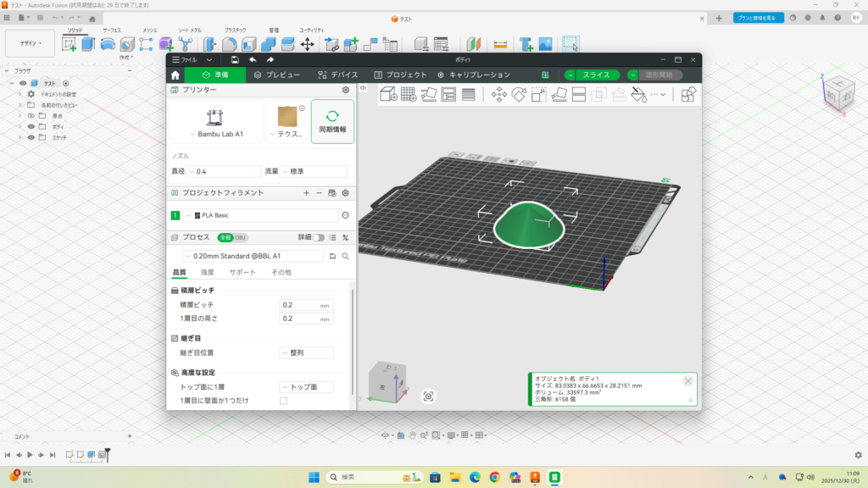The height and width of the screenshot is (488, 868).
Task: Click the Add Plate icon in viewport toolbar
Action: point(408,95)
